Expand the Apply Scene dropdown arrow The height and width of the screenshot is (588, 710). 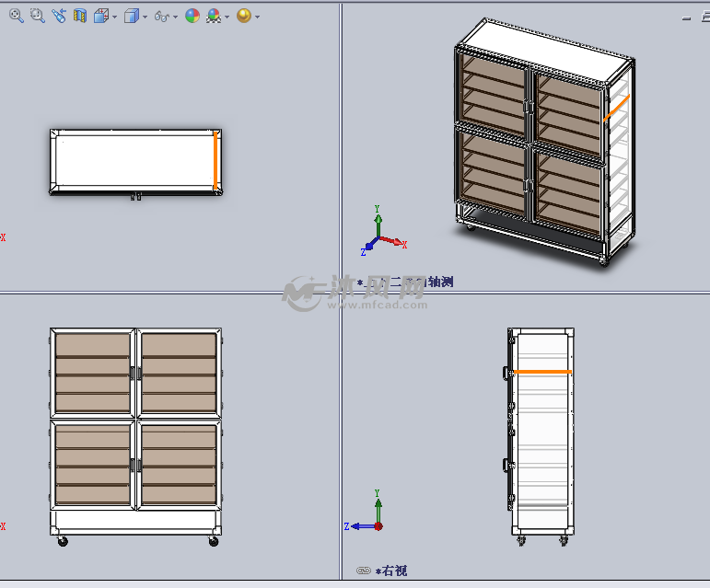227,17
